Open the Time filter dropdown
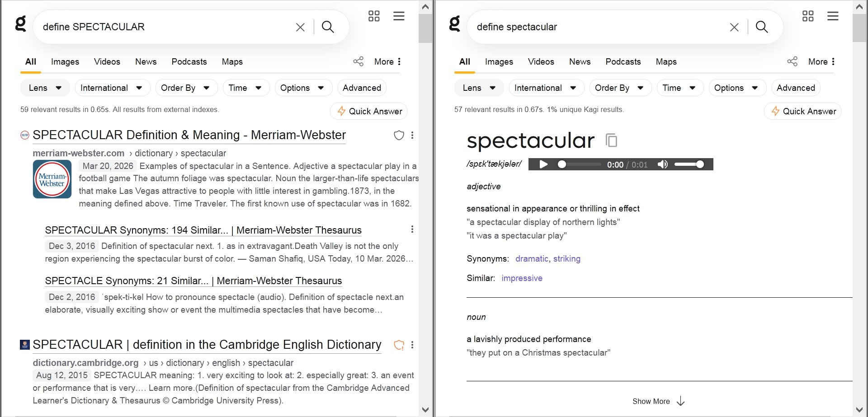The image size is (868, 417). tap(245, 88)
